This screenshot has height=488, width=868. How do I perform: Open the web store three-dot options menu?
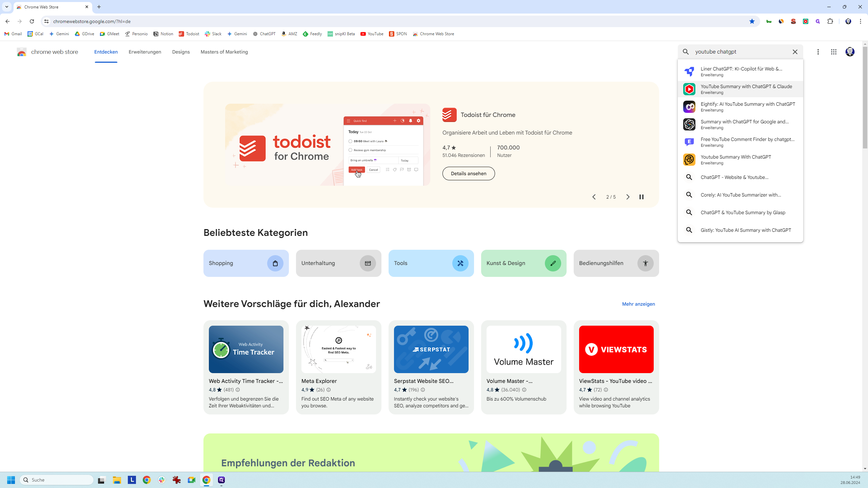click(x=818, y=52)
